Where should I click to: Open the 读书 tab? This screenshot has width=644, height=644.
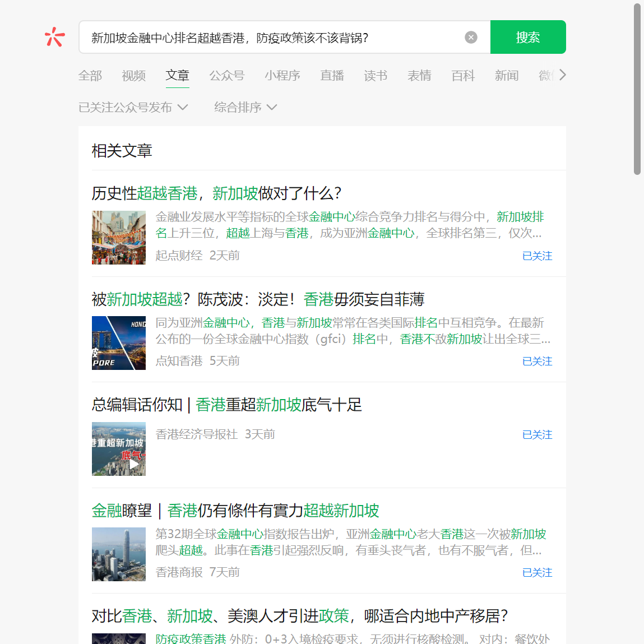(x=376, y=76)
